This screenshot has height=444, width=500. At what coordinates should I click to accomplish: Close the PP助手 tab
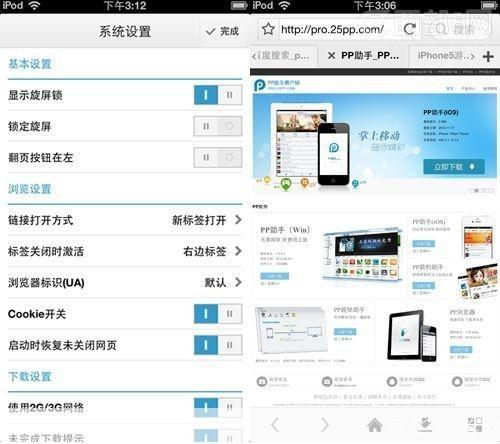331,56
